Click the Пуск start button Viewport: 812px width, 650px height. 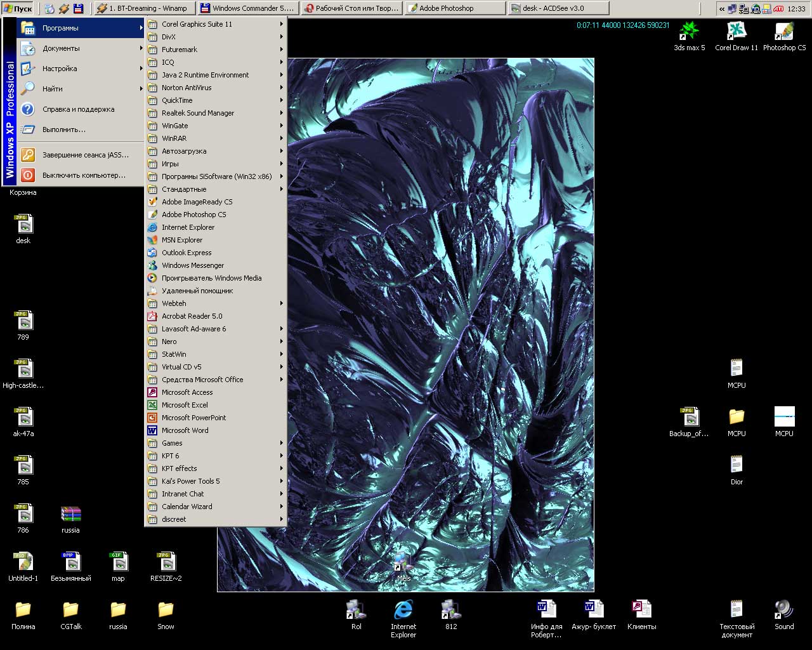coord(18,8)
